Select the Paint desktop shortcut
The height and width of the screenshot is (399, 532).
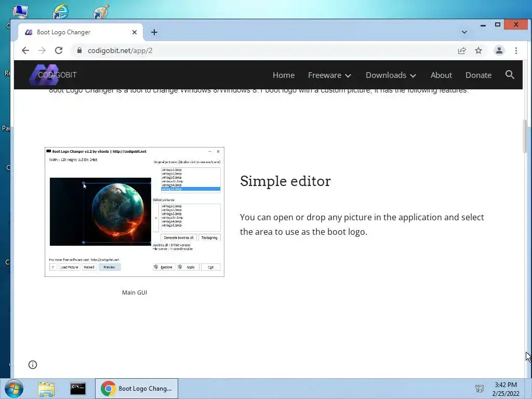pos(101,11)
